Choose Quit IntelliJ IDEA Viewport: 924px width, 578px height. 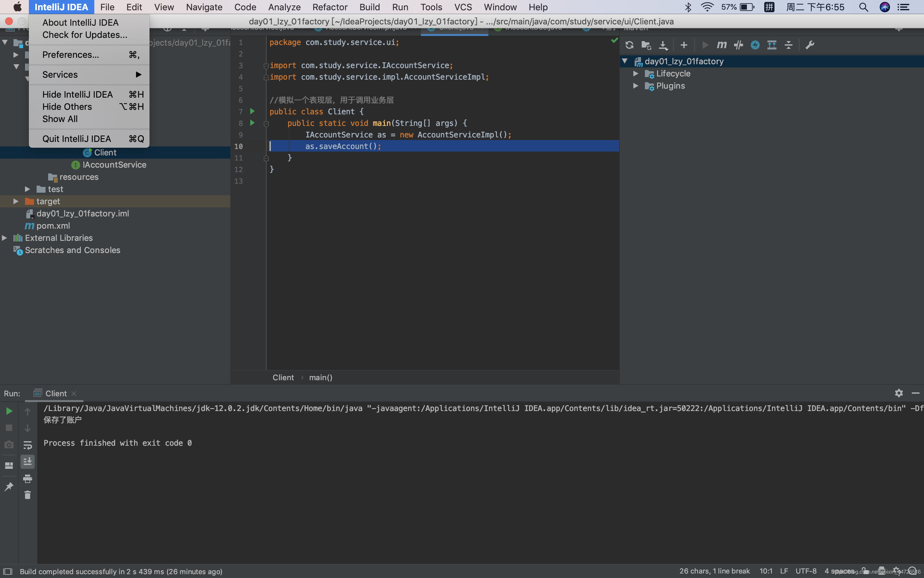[x=89, y=139]
